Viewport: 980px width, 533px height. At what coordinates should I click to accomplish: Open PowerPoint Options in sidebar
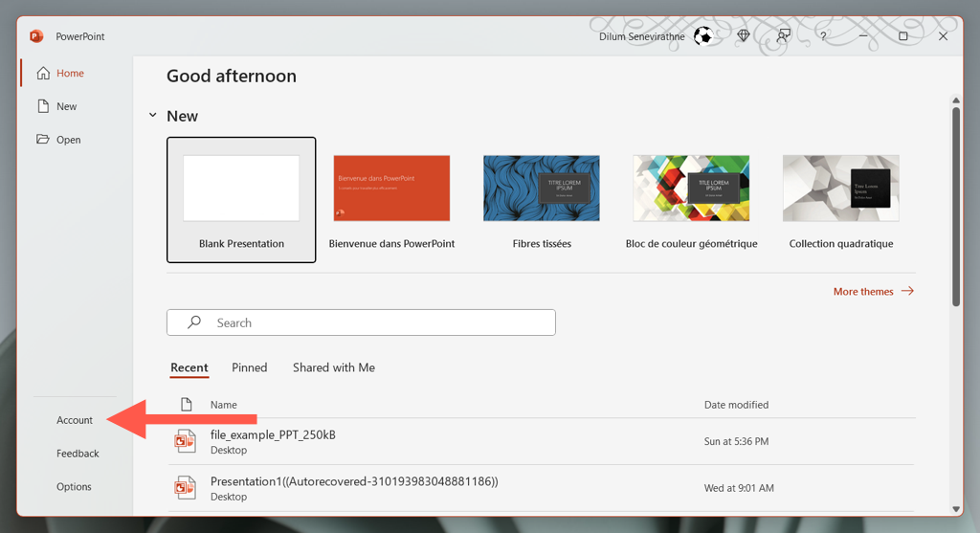click(x=74, y=486)
